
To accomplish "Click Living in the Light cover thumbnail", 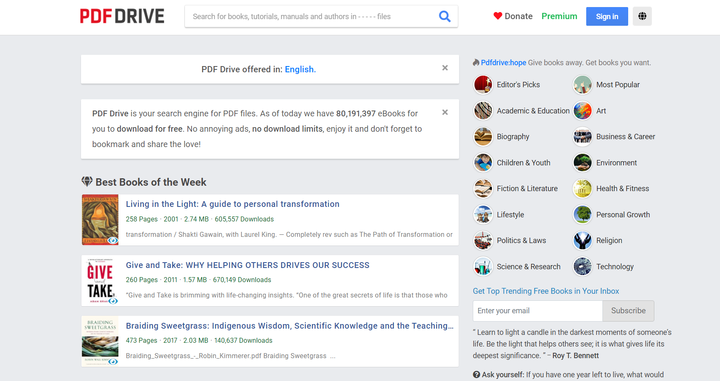I will [x=100, y=220].
